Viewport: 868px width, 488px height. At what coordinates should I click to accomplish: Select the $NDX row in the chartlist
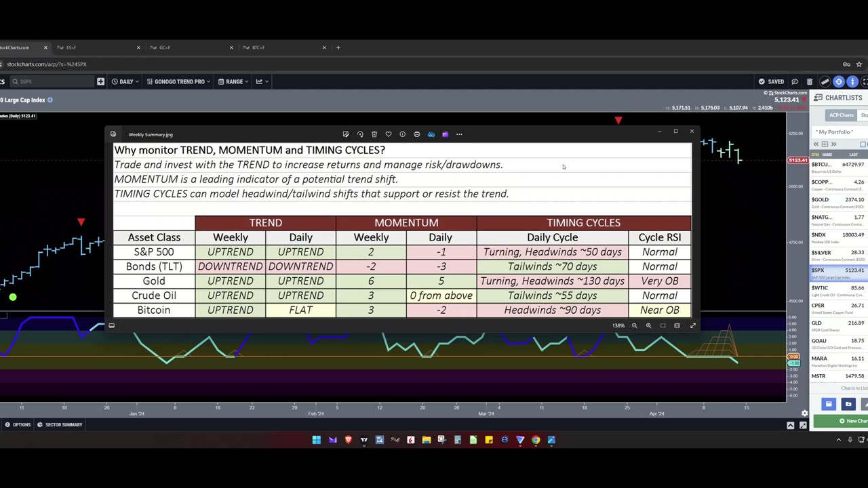(x=839, y=237)
